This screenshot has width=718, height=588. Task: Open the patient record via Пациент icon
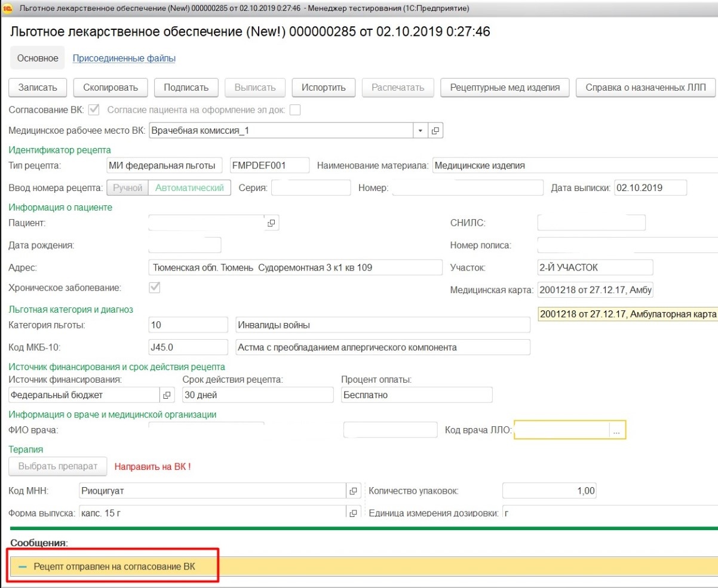271,223
